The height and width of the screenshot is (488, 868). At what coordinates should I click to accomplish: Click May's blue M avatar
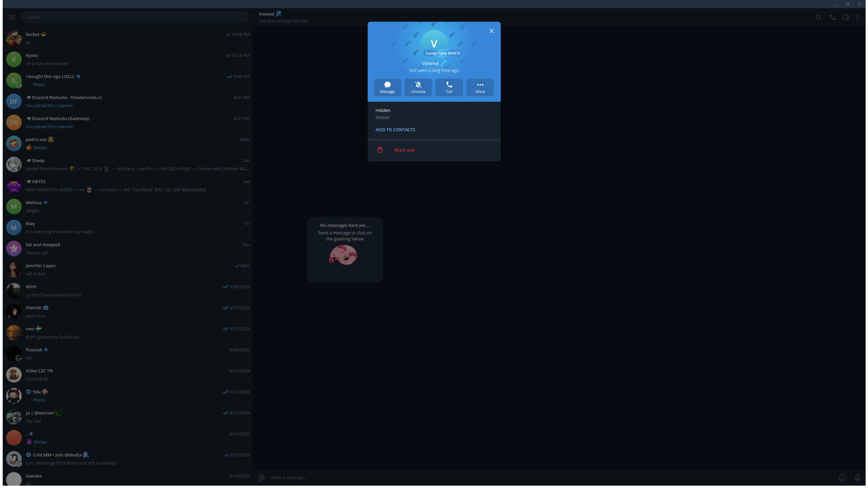(14, 228)
